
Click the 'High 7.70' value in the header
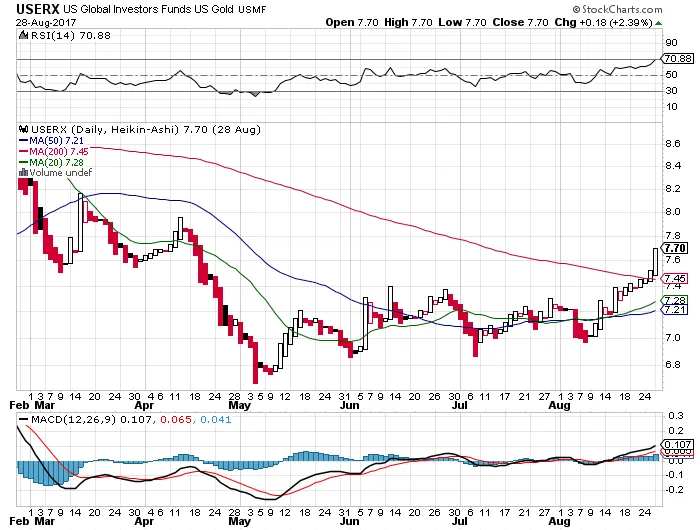408,22
